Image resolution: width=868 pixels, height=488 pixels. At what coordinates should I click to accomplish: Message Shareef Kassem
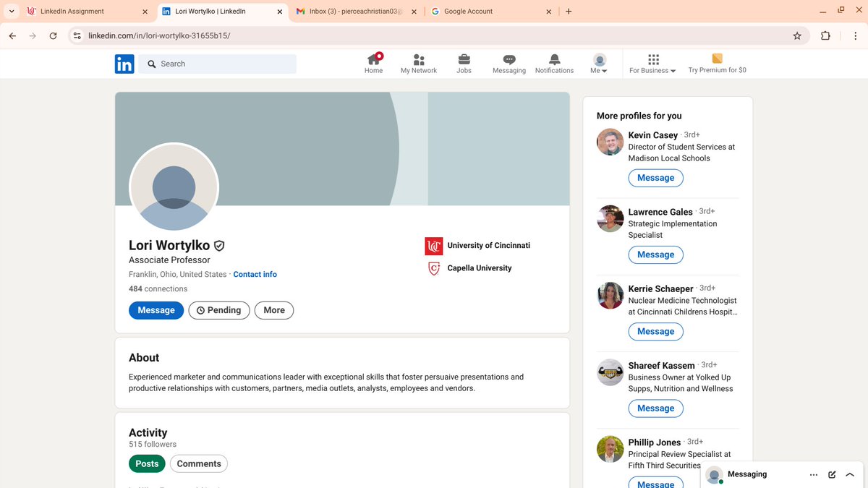pyautogui.click(x=655, y=408)
